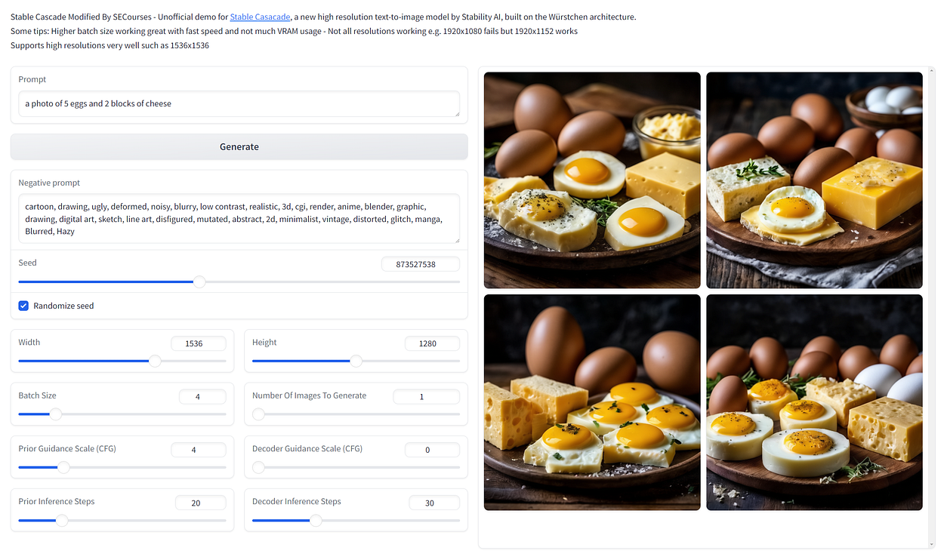Open the bottom-right generated image
The image size is (944, 560).
pyautogui.click(x=814, y=402)
